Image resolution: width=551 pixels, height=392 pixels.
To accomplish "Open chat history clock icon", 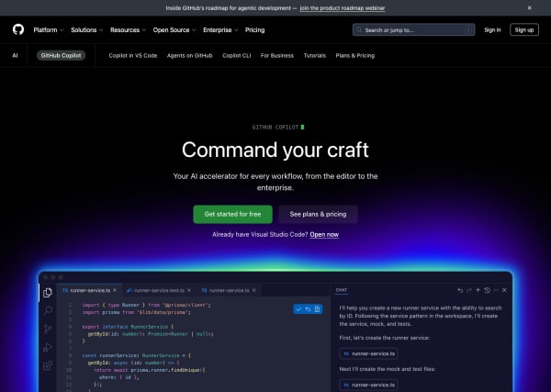I will [487, 290].
